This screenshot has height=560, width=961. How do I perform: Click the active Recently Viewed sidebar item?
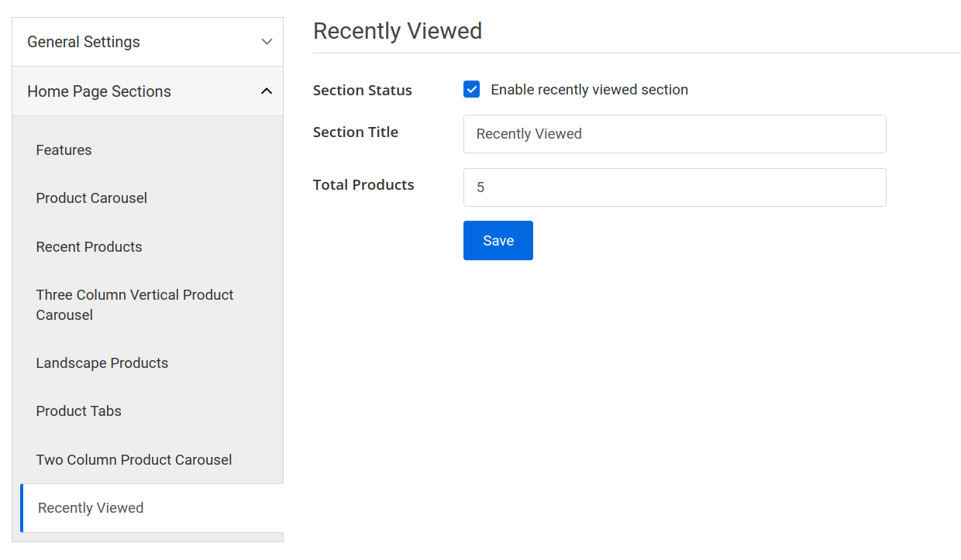pos(90,508)
